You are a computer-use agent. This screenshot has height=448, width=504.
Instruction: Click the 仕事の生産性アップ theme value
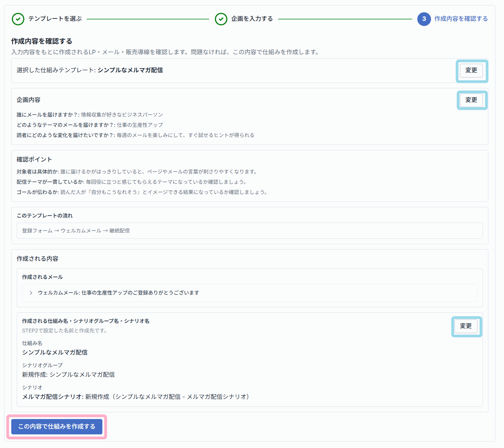tap(140, 125)
